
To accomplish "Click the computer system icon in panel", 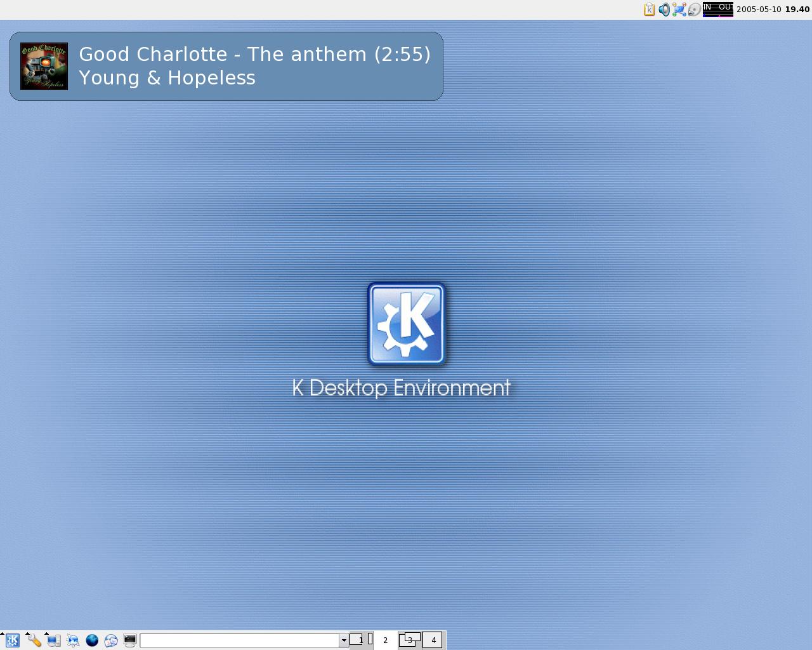I will pos(54,640).
